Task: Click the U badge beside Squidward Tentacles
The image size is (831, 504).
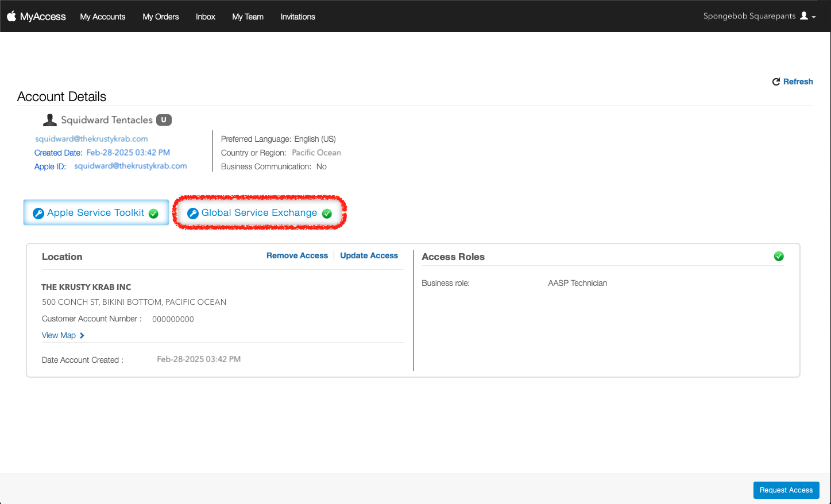Action: pos(164,120)
